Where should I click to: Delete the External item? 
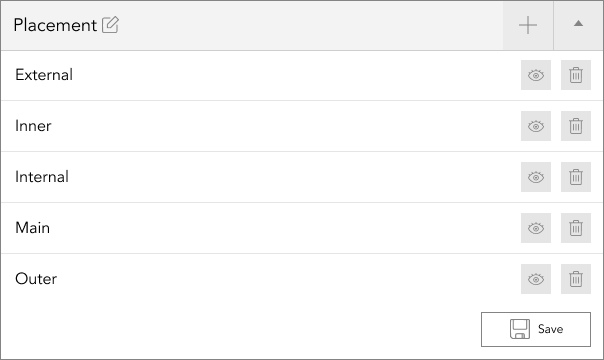[576, 75]
